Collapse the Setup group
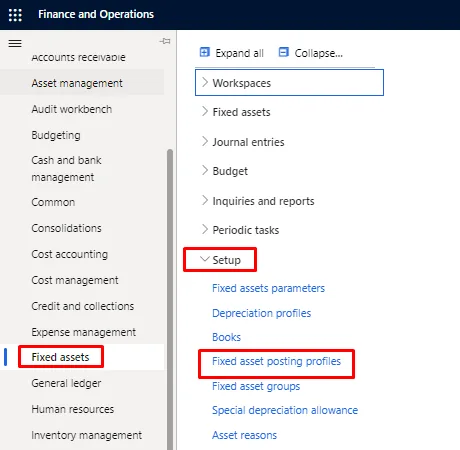This screenshot has height=450, width=460. coord(220,260)
